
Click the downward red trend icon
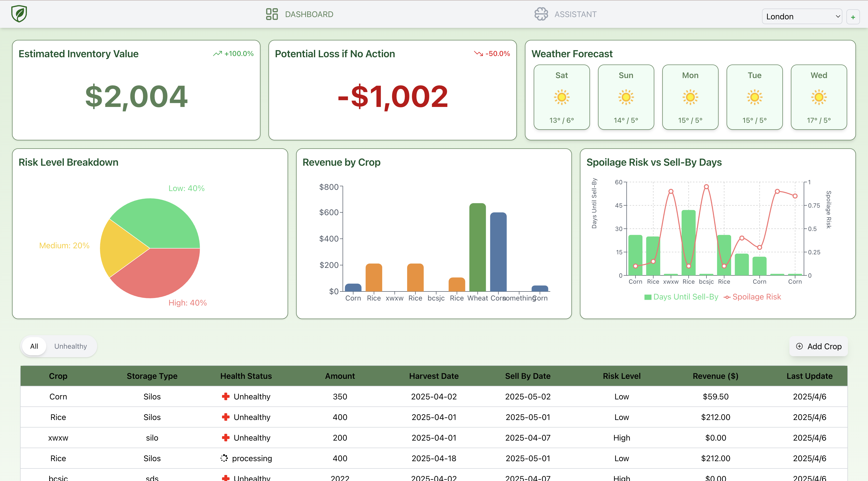(x=478, y=53)
